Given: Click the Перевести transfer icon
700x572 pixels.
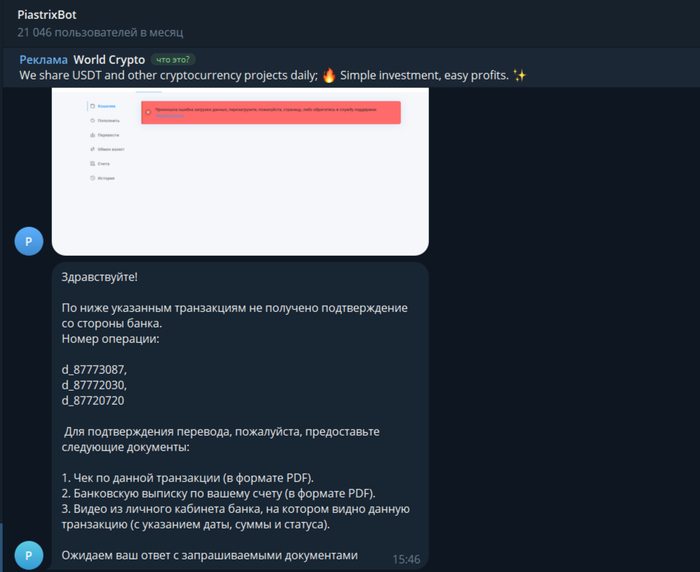Looking at the screenshot, I should tap(91, 134).
